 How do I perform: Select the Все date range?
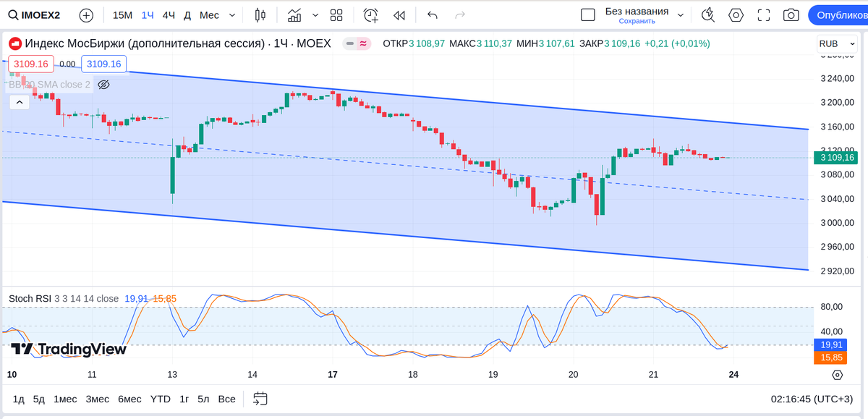click(x=227, y=399)
